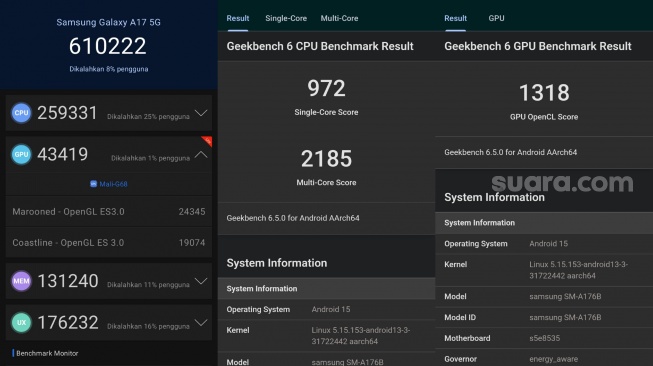Viewport: 653px width, 366px height.
Task: Open the Result tab in GPU benchmark
Action: [x=456, y=18]
